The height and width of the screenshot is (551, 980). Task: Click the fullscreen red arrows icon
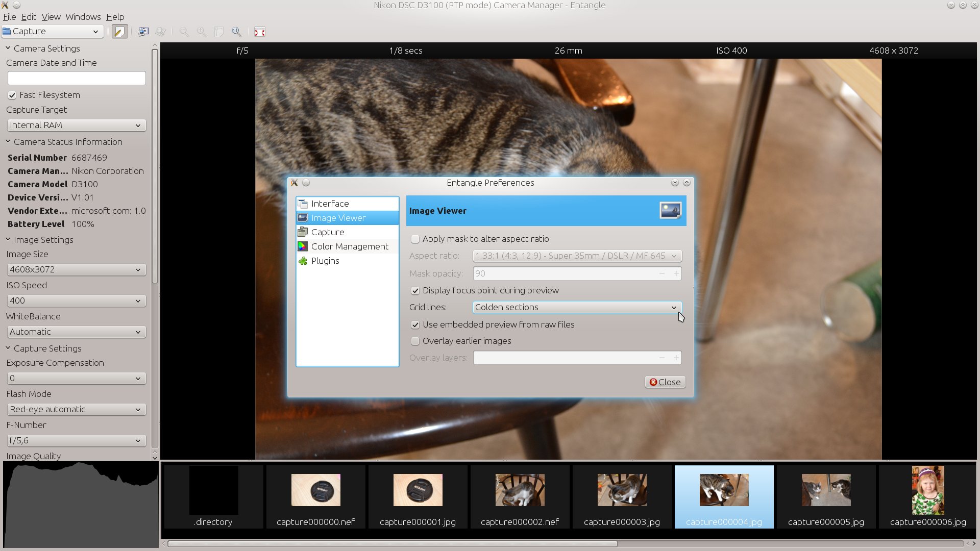coord(260,32)
